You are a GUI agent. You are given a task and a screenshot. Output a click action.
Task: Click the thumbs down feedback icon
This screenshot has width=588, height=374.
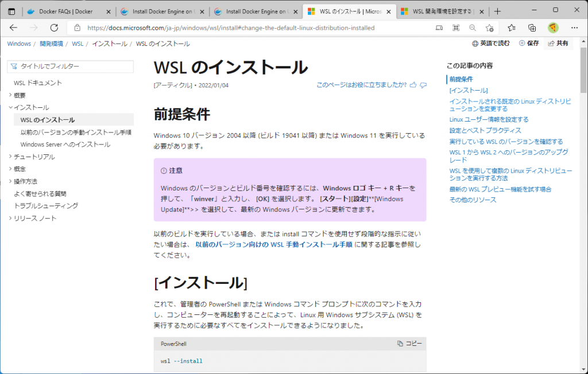(x=423, y=85)
